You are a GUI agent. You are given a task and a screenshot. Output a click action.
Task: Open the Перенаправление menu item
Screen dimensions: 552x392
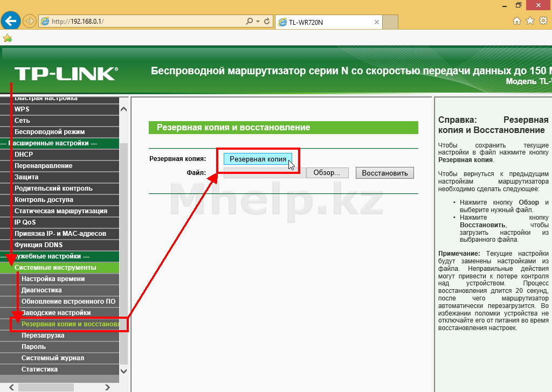[59, 166]
